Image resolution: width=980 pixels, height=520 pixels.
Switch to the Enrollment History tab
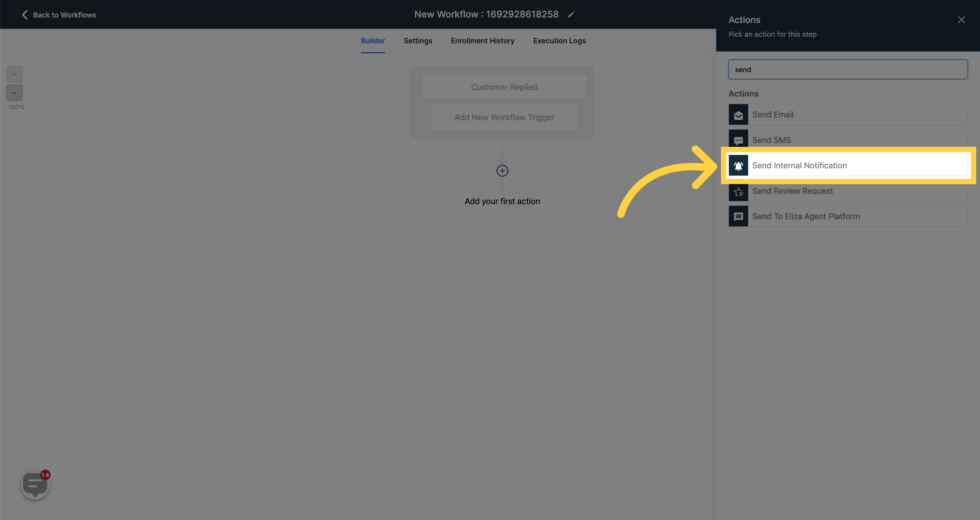(x=483, y=41)
